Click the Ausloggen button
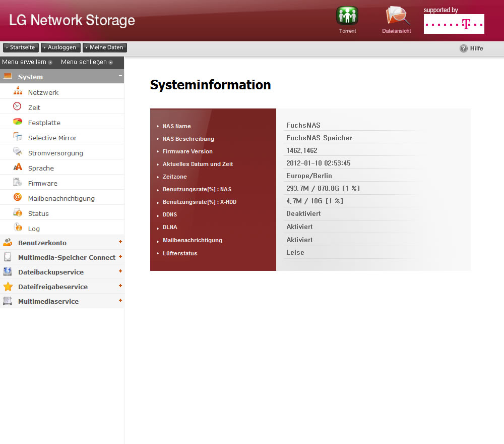Screen dimensions: 504x444 60,47
